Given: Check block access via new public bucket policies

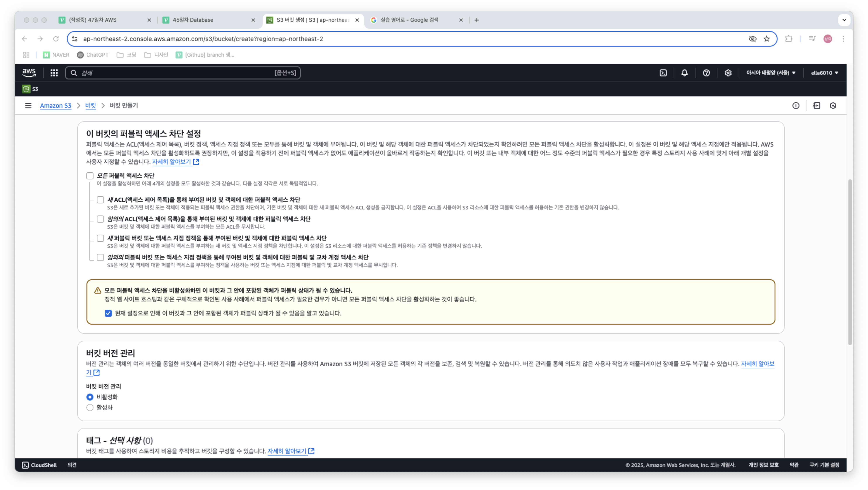Looking at the screenshot, I should (100, 238).
